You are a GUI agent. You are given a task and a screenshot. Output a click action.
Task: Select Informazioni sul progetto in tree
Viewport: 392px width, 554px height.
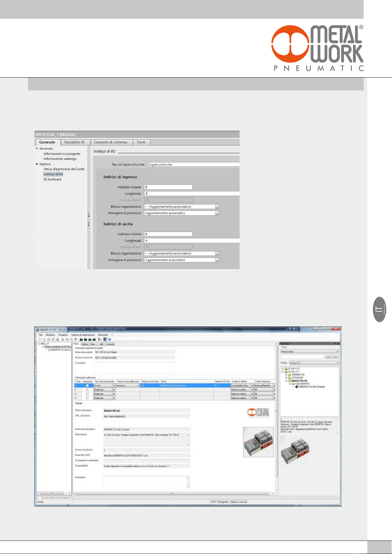coord(62,154)
